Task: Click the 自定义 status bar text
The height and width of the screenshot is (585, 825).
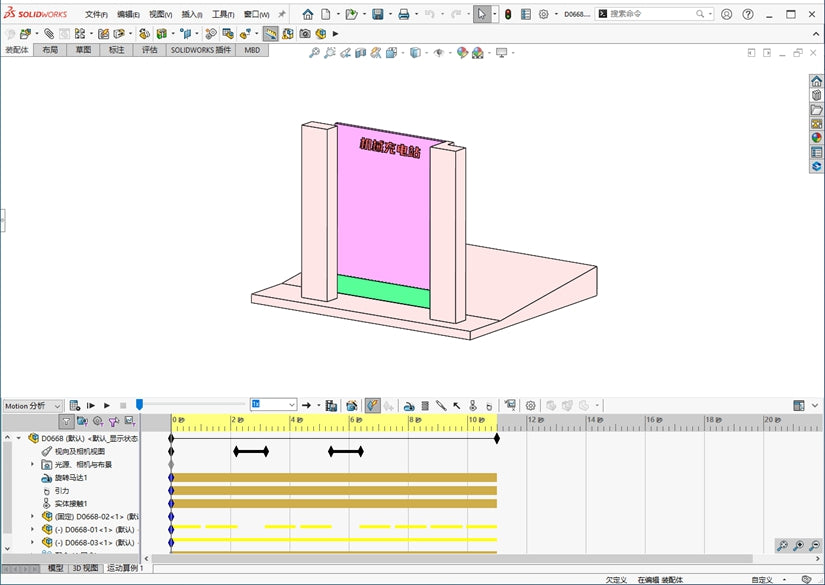Action: pyautogui.click(x=762, y=580)
